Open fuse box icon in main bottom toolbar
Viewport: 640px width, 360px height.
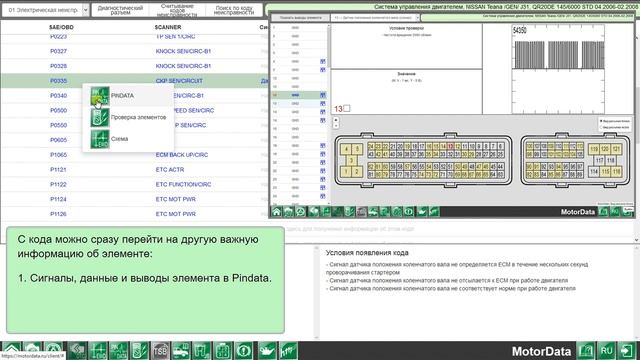point(202,351)
